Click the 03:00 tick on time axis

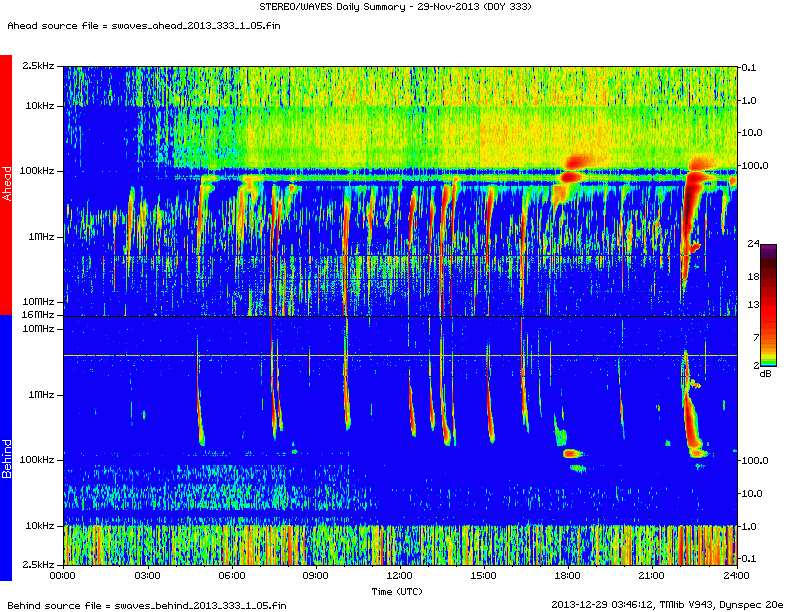coord(147,576)
